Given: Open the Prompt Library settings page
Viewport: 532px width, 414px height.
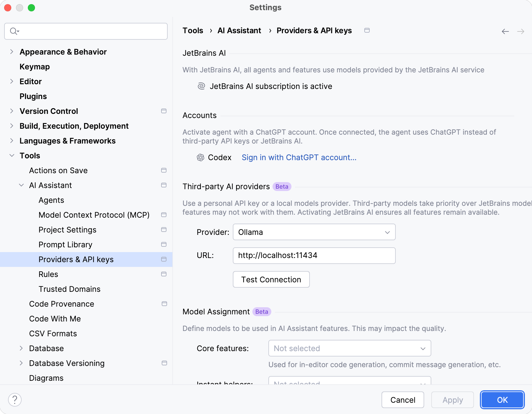Looking at the screenshot, I should point(65,245).
